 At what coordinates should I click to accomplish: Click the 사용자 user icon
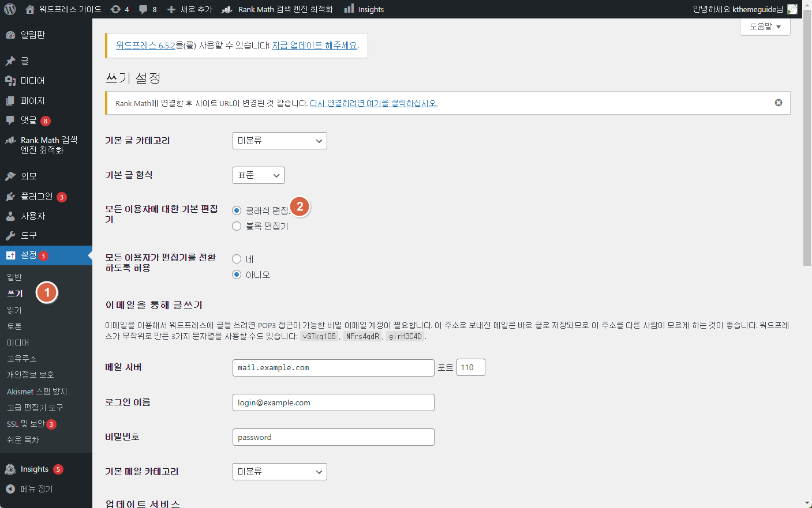[x=10, y=216]
